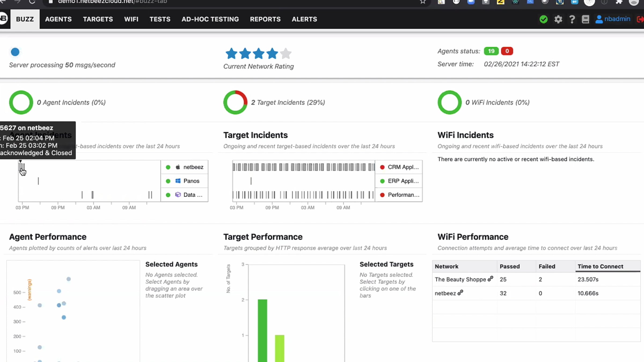
Task: Click the Target Incidents donut chart
Action: coord(235,102)
